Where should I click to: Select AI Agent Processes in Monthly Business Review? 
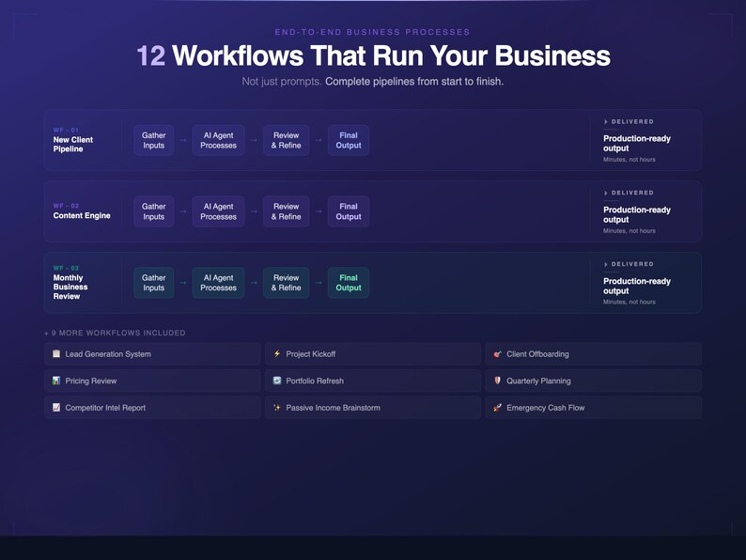tap(218, 283)
